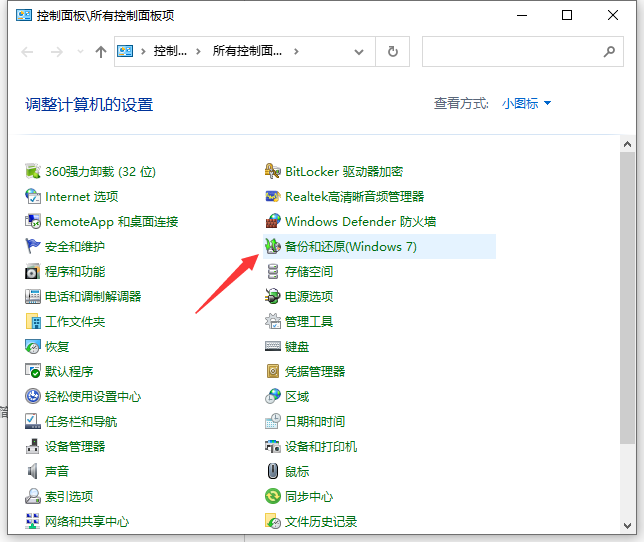This screenshot has width=644, height=542.
Task: Click the 电话和调制解调器 icon
Action: coord(33,296)
